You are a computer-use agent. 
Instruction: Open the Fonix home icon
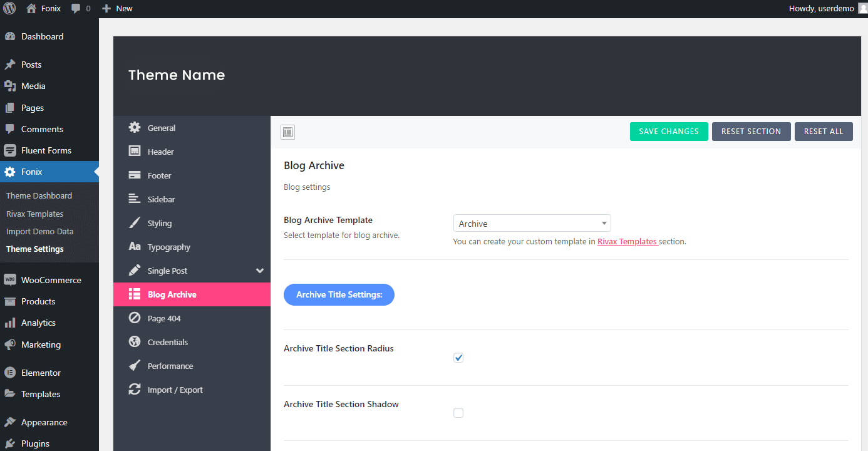pos(31,8)
